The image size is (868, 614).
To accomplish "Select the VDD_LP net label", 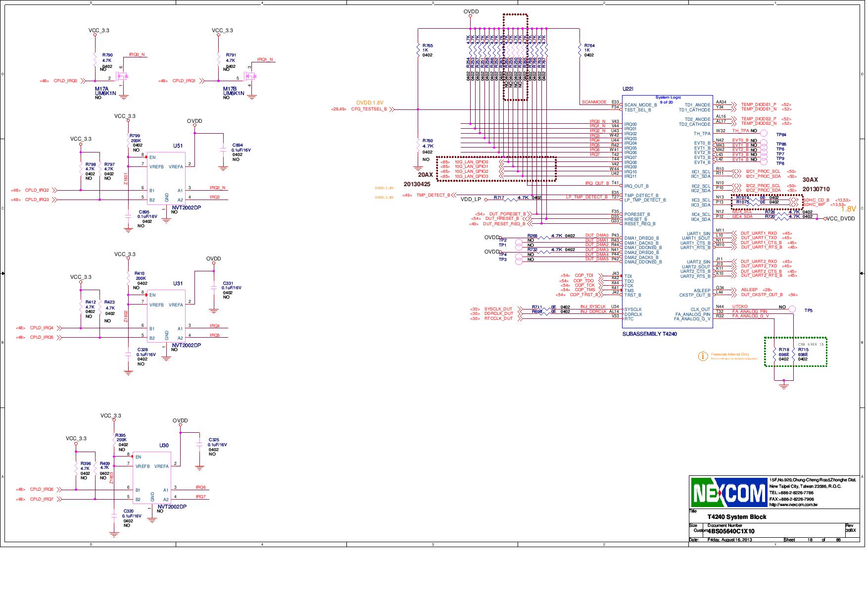I will pos(471,199).
